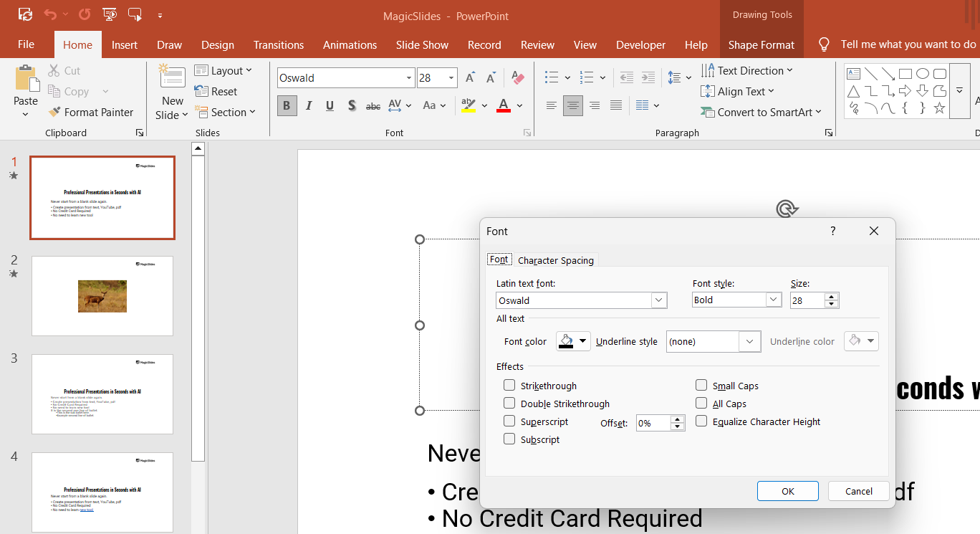Open the Font style dropdown

(773, 300)
